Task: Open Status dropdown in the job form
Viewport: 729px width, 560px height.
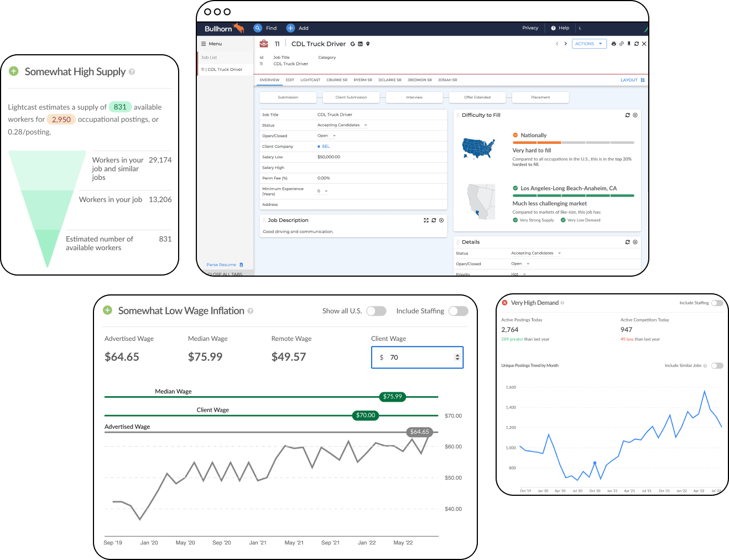Action: click(342, 125)
